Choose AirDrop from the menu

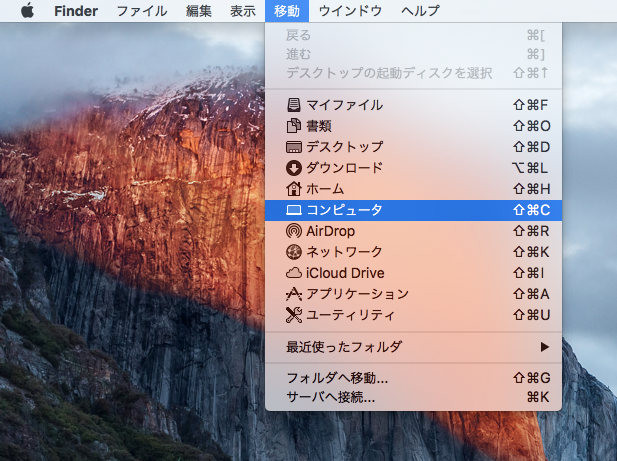(x=414, y=231)
